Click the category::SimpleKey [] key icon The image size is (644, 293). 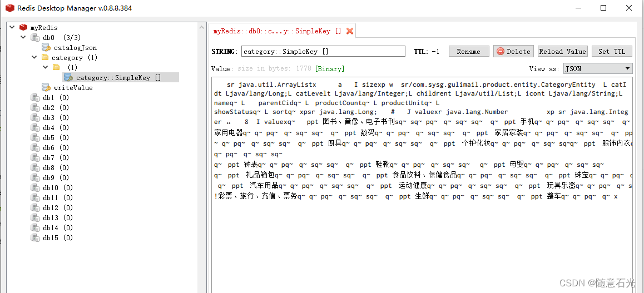(x=68, y=78)
